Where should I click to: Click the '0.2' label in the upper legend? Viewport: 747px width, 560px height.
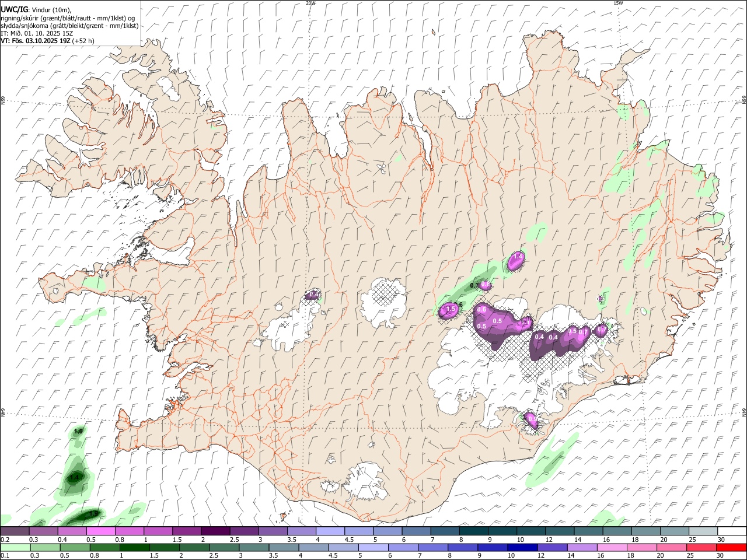coord(5,540)
